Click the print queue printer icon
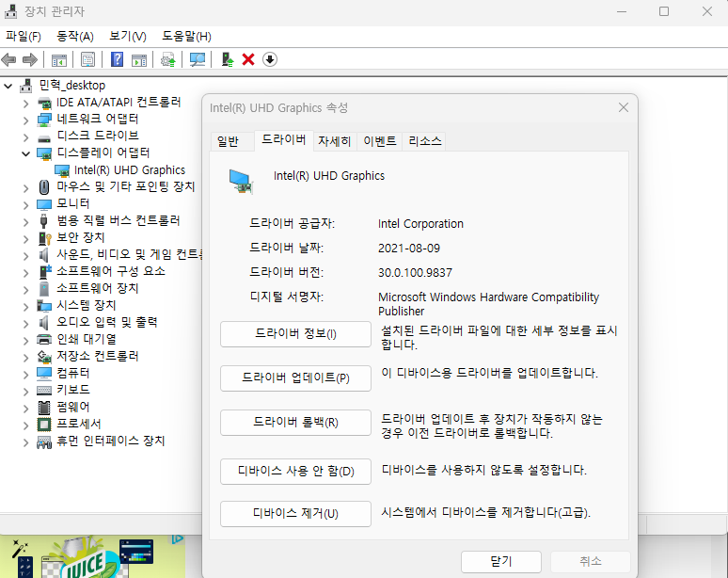The image size is (728, 578). pos(44,339)
